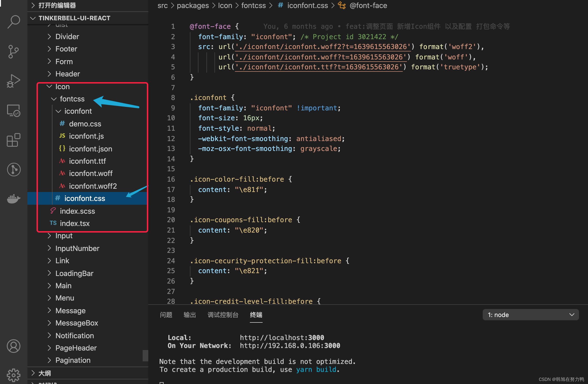
Task: Open the Search view in the activity bar
Action: point(14,22)
